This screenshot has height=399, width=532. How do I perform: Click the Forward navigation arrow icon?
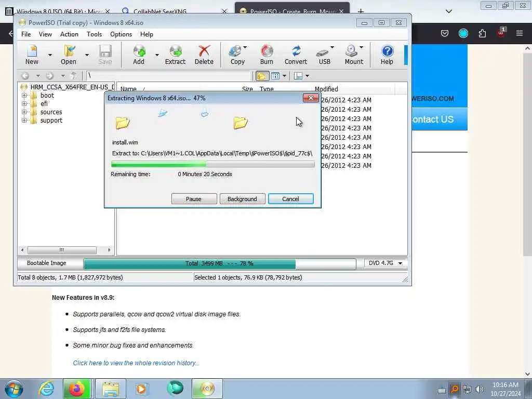[x=50, y=76]
